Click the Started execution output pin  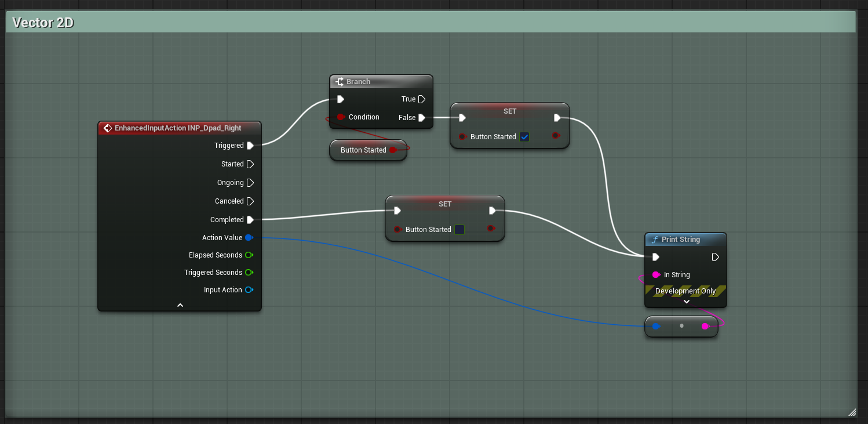coord(250,164)
